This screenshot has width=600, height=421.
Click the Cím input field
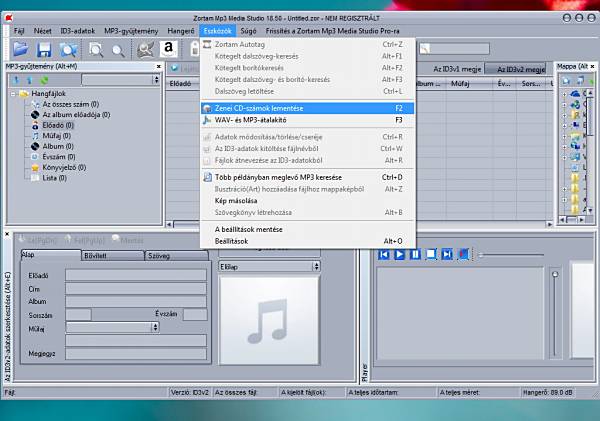136,289
